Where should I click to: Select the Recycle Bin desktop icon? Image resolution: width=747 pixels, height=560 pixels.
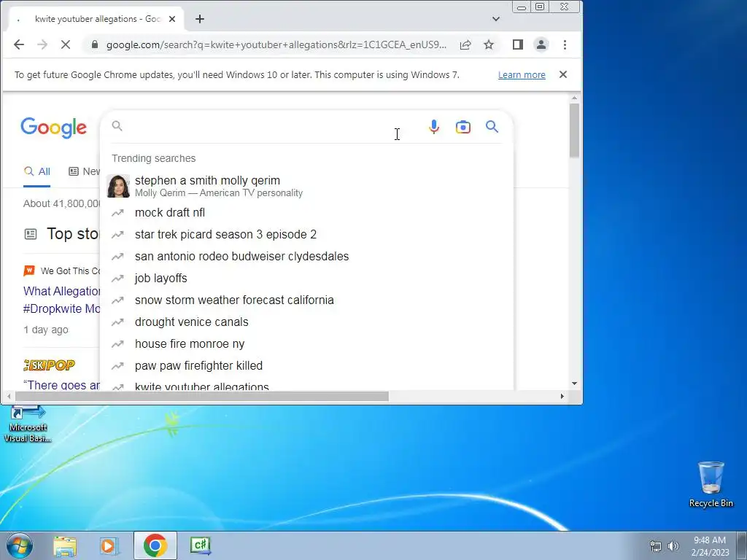pos(711,484)
